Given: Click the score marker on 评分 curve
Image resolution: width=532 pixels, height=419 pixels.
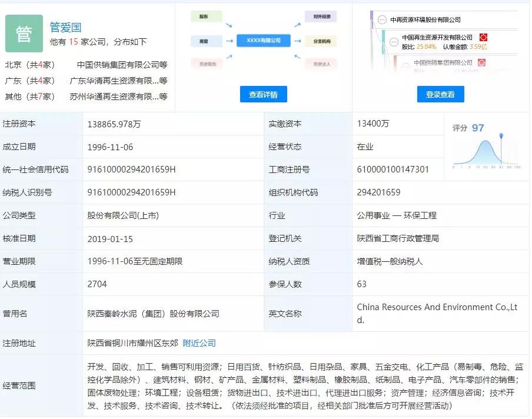Looking at the screenshot, I should tap(501, 137).
